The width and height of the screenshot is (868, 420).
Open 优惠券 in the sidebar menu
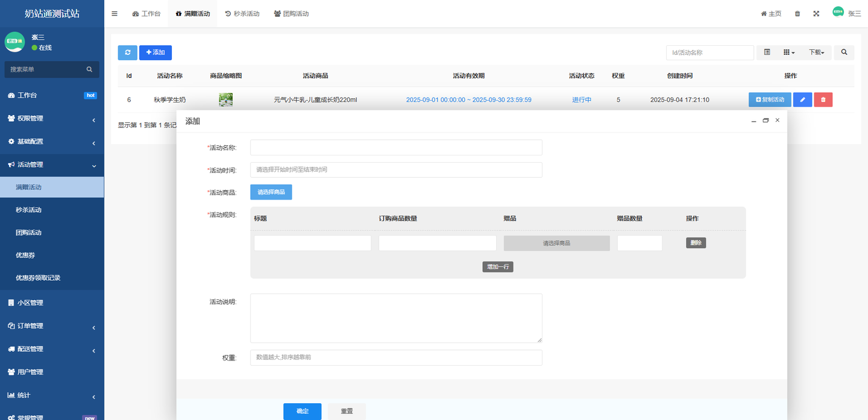click(25, 255)
